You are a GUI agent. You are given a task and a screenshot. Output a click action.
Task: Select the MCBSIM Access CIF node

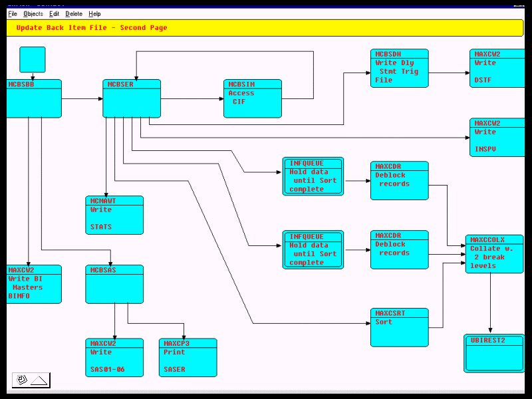(x=253, y=98)
